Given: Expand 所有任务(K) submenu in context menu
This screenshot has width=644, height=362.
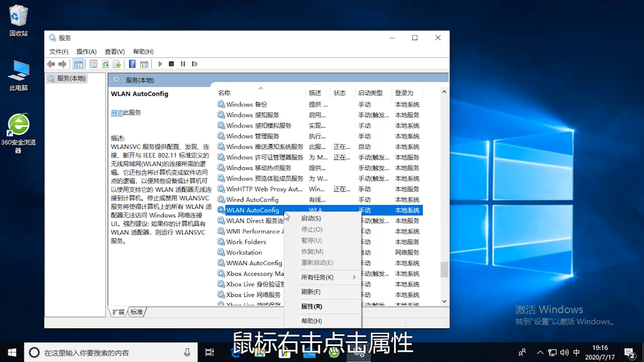Looking at the screenshot, I should (x=322, y=277).
